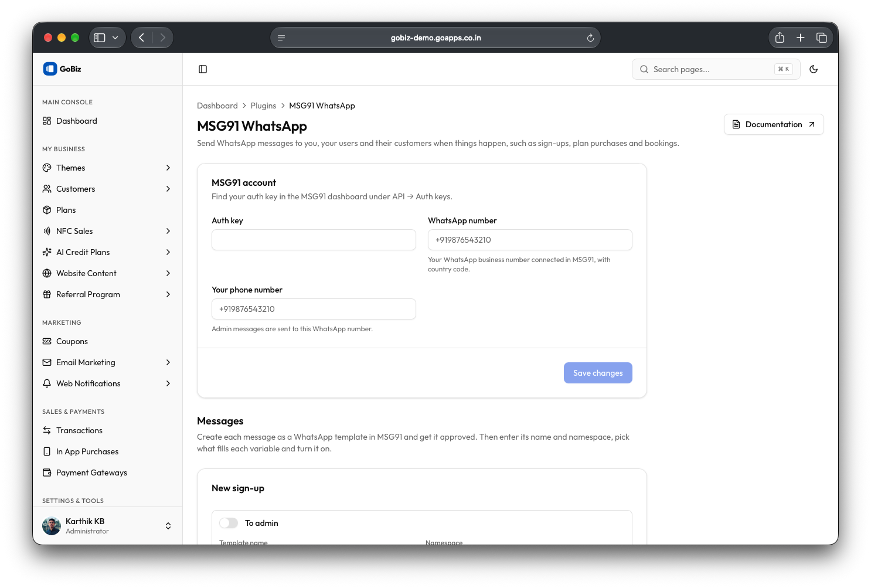Click the Save changes button
This screenshot has width=871, height=588.
[x=598, y=373]
